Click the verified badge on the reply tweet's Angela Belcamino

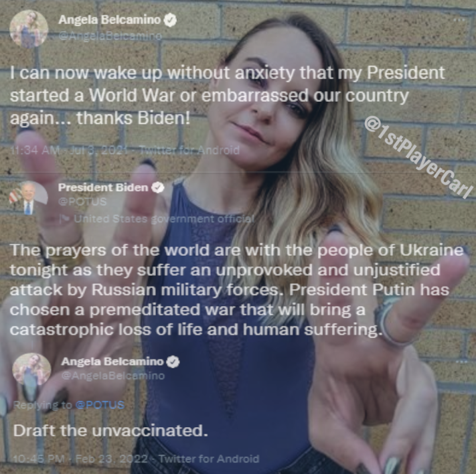click(x=173, y=362)
